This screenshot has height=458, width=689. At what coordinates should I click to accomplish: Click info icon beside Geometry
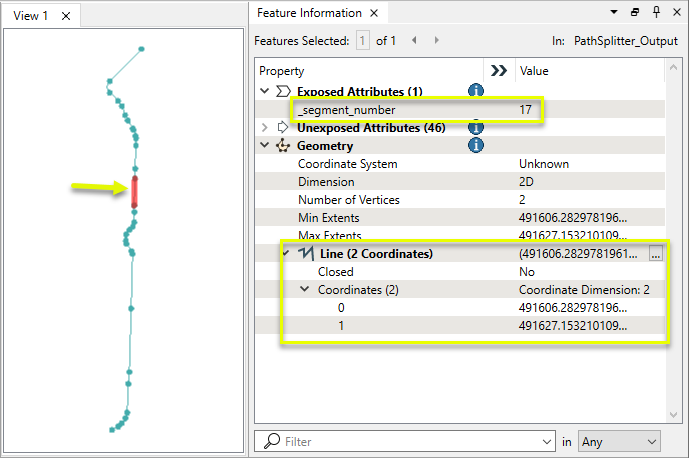(476, 145)
